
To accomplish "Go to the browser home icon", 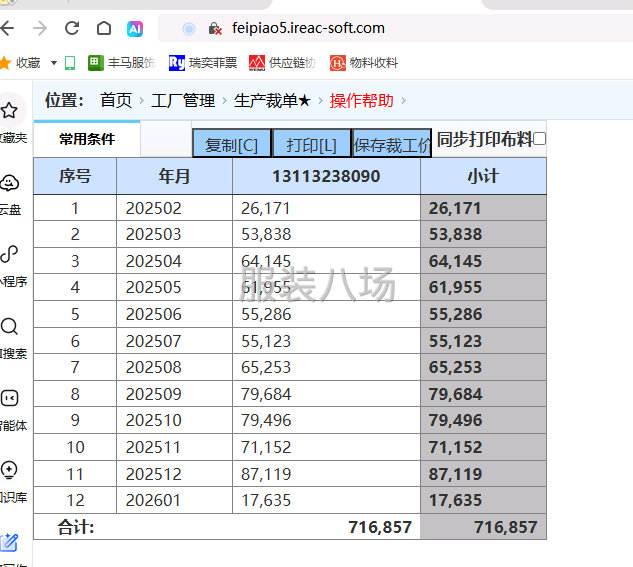I will (104, 28).
